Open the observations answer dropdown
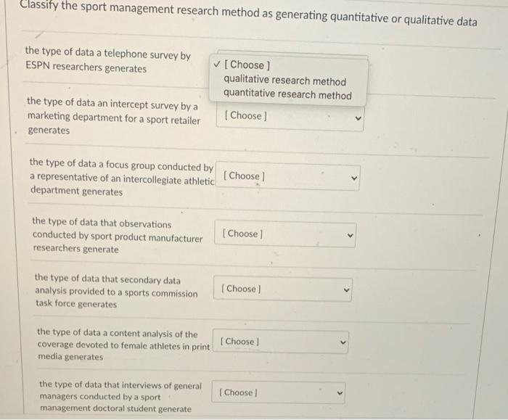The width and height of the screenshot is (508, 420). (285, 234)
